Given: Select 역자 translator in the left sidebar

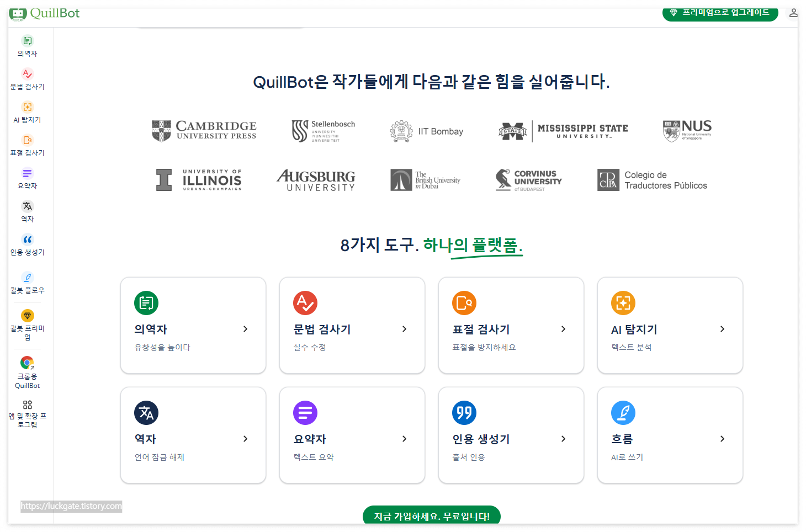Looking at the screenshot, I should [28, 212].
